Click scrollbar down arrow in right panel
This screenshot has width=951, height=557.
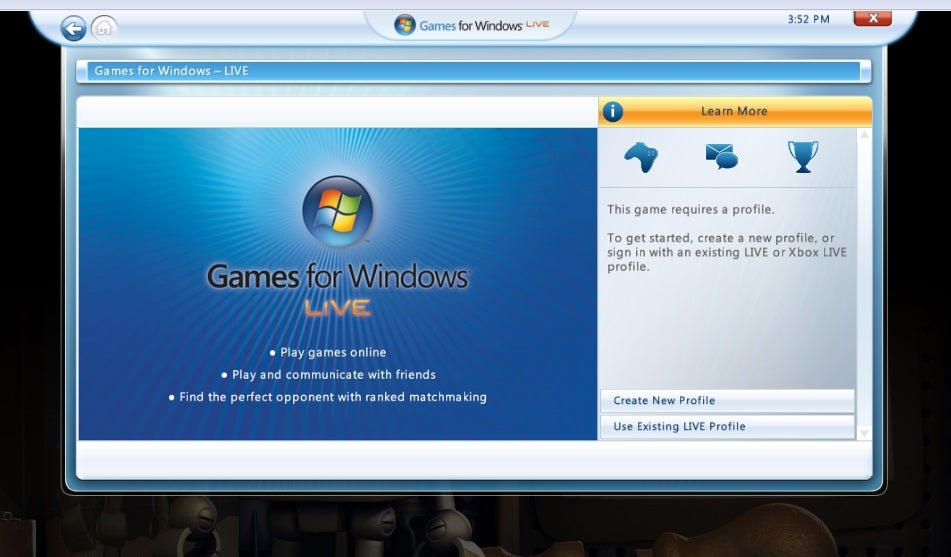point(864,433)
